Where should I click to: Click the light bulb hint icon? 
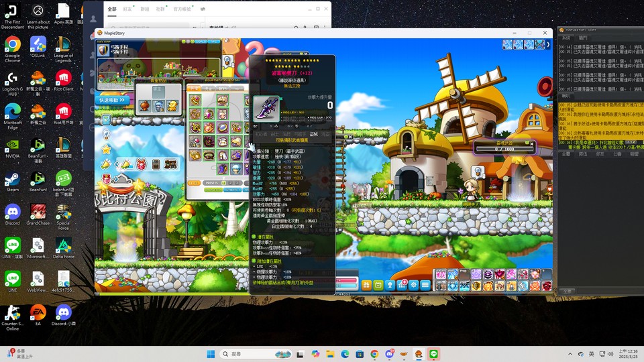point(107,135)
